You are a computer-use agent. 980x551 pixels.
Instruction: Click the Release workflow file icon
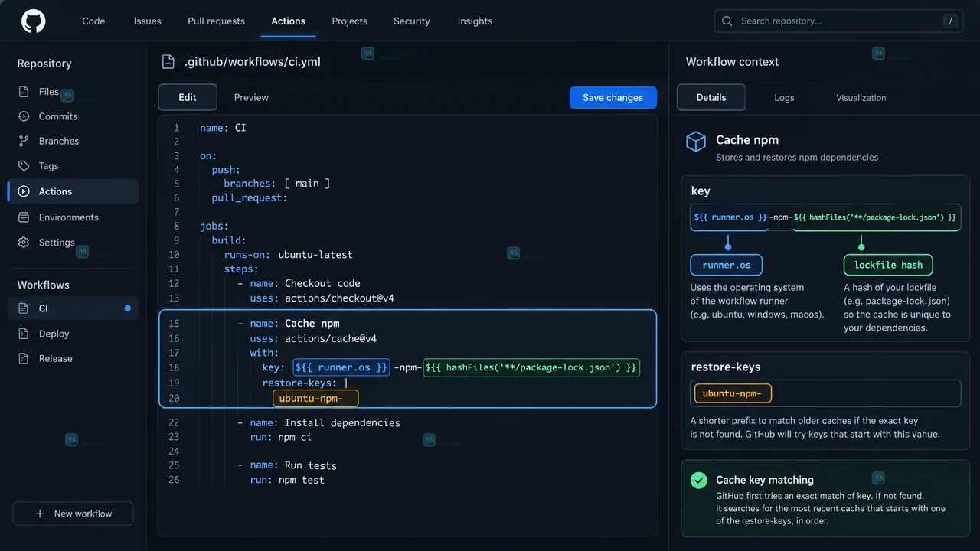[24, 358]
